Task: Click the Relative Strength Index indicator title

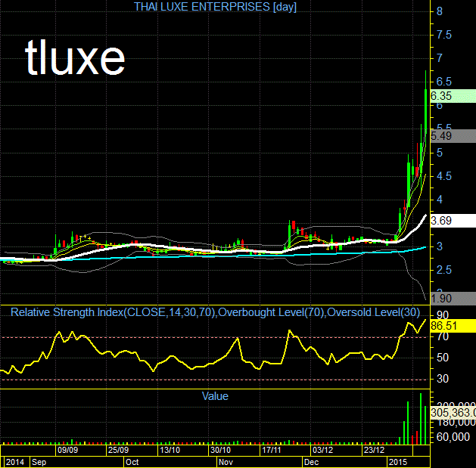Action: 215,312
